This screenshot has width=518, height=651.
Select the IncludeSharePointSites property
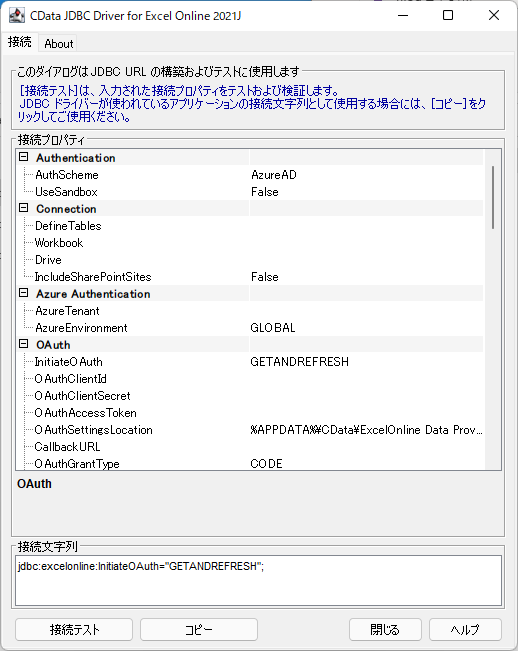[x=93, y=277]
